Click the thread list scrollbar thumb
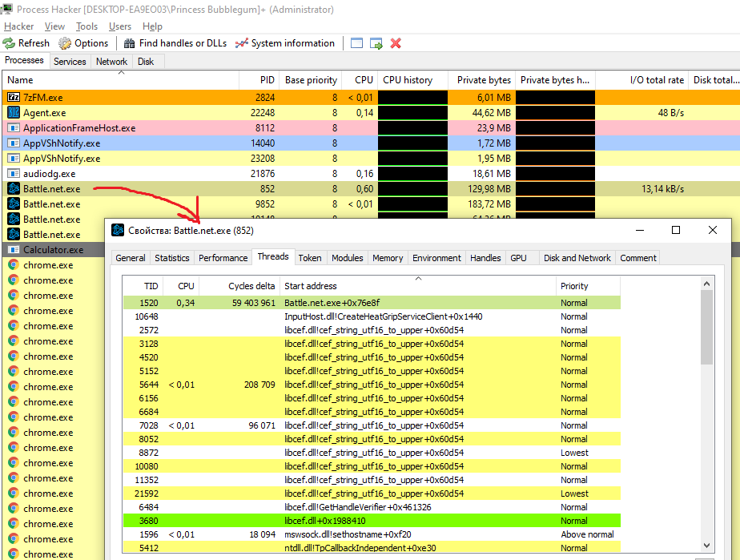 (706, 327)
